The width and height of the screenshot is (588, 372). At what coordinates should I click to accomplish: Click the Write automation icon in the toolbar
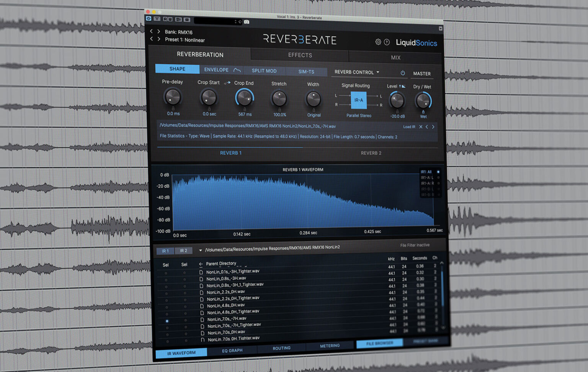[170, 20]
